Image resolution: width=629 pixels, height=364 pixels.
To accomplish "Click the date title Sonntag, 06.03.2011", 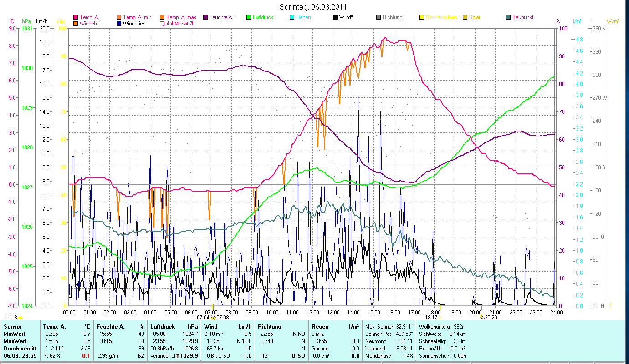I will pos(314,7).
